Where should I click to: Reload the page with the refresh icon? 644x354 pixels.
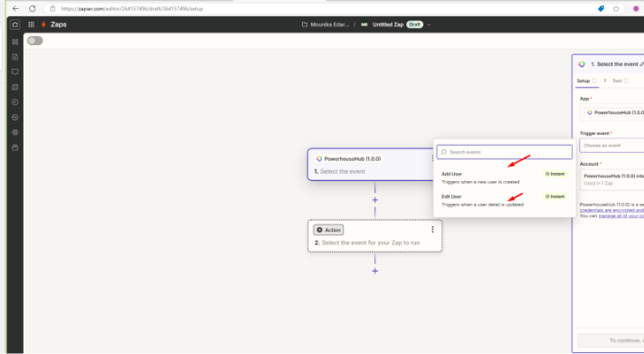click(x=32, y=9)
